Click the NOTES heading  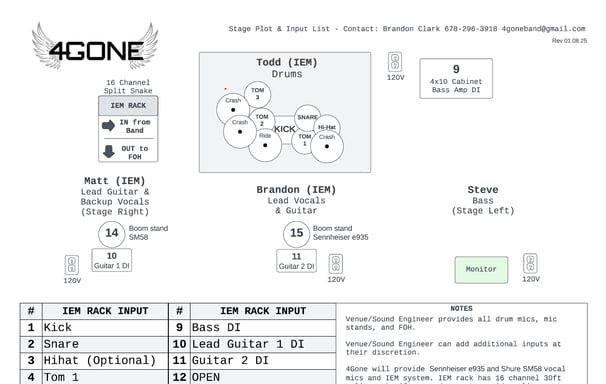click(461, 308)
